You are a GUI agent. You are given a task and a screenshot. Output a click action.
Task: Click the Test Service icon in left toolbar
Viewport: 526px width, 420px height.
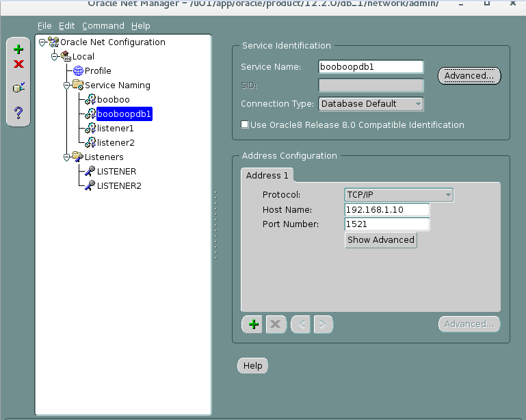(18, 88)
